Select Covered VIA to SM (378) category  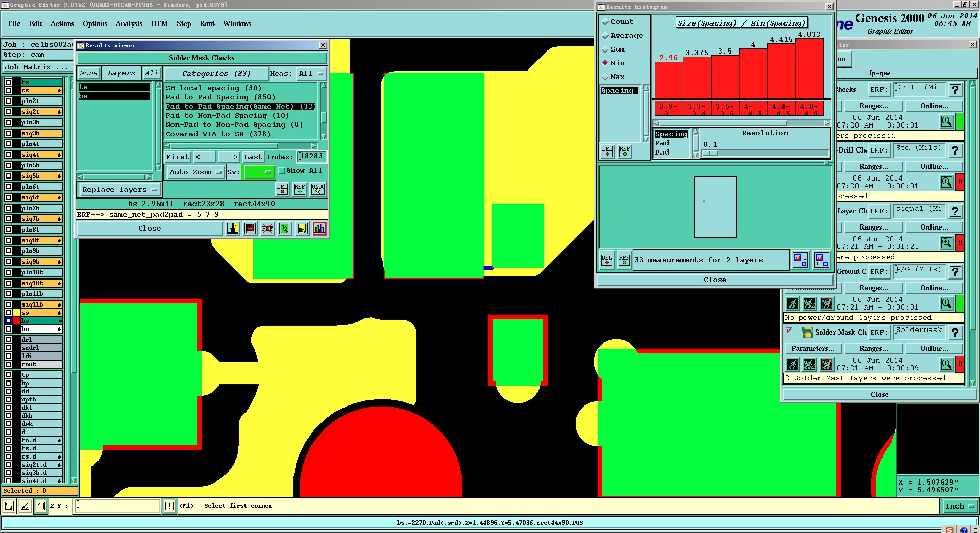click(x=218, y=134)
